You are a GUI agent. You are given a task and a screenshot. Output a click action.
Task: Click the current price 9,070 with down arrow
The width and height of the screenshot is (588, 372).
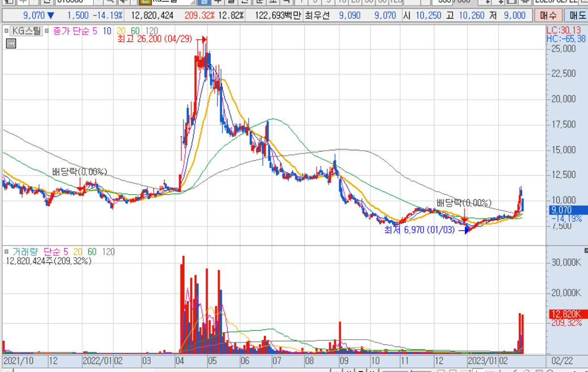[x=39, y=15]
